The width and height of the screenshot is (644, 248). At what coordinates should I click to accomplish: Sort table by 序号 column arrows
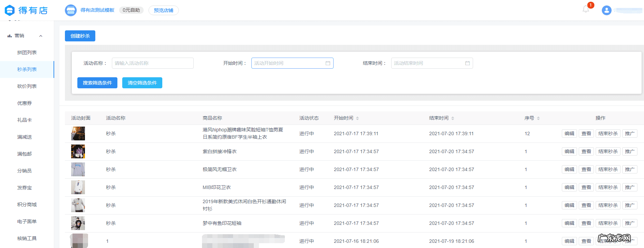point(538,118)
